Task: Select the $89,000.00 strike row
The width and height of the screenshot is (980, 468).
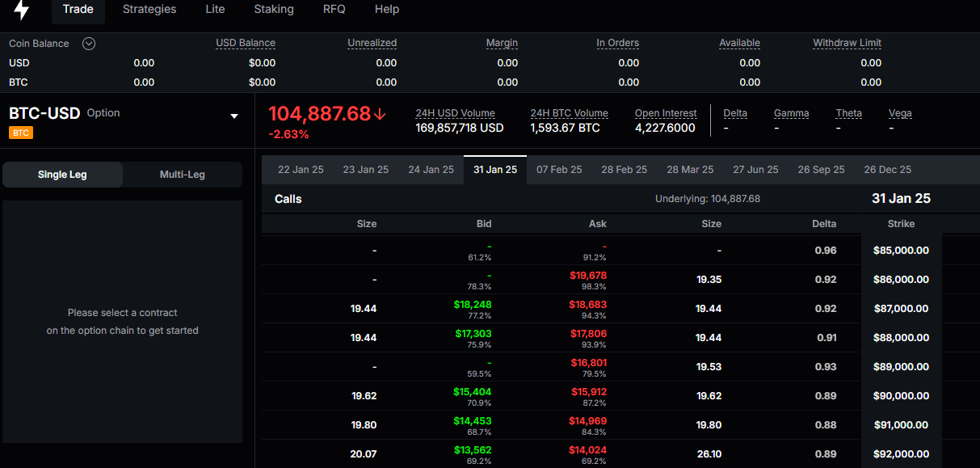Action: pos(901,367)
